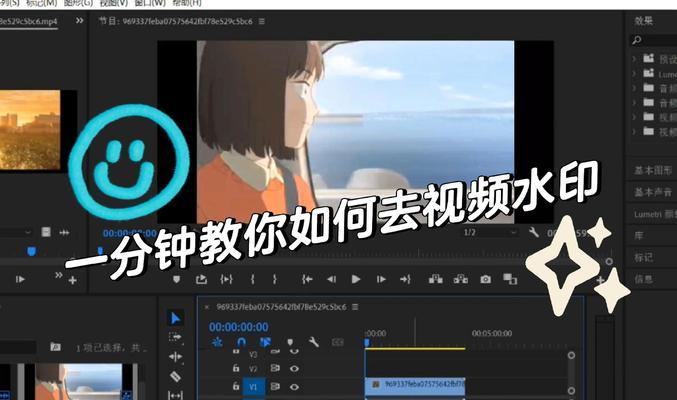Screen dimensions: 677x400
Task: Step forward in Source monitor
Action: [x=20, y=279]
